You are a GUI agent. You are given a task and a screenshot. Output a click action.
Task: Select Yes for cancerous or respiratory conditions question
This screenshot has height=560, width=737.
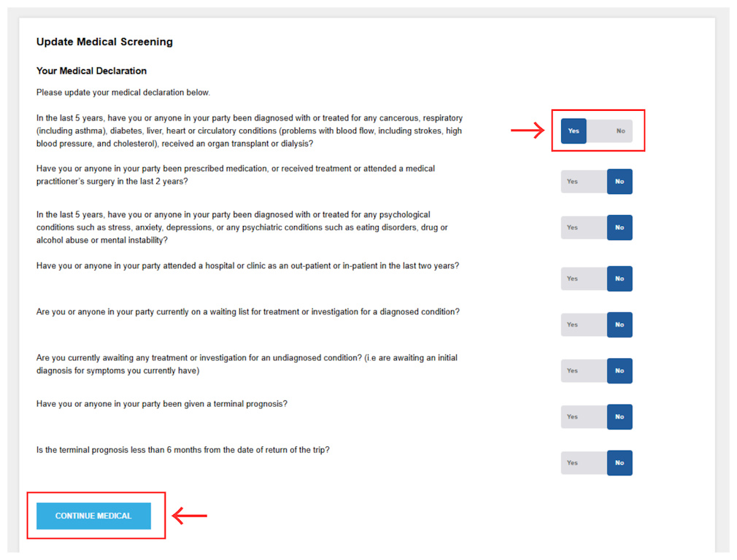(x=574, y=131)
